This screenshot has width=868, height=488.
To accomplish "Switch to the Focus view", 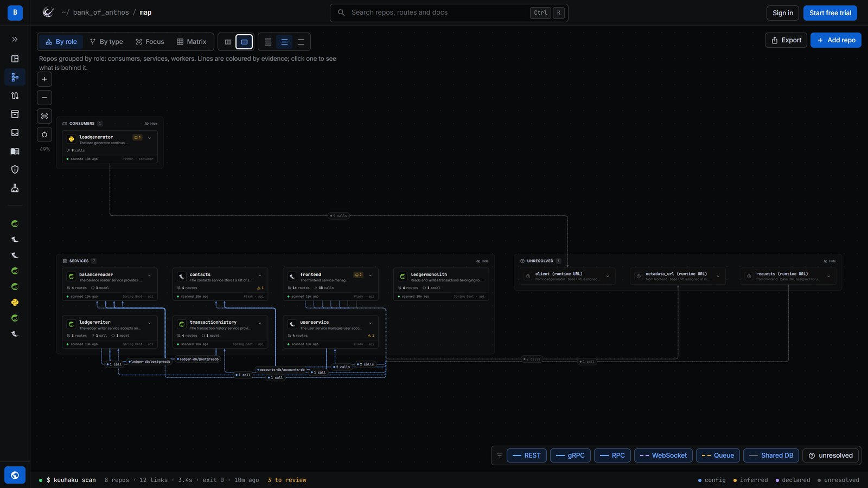I will [x=150, y=42].
